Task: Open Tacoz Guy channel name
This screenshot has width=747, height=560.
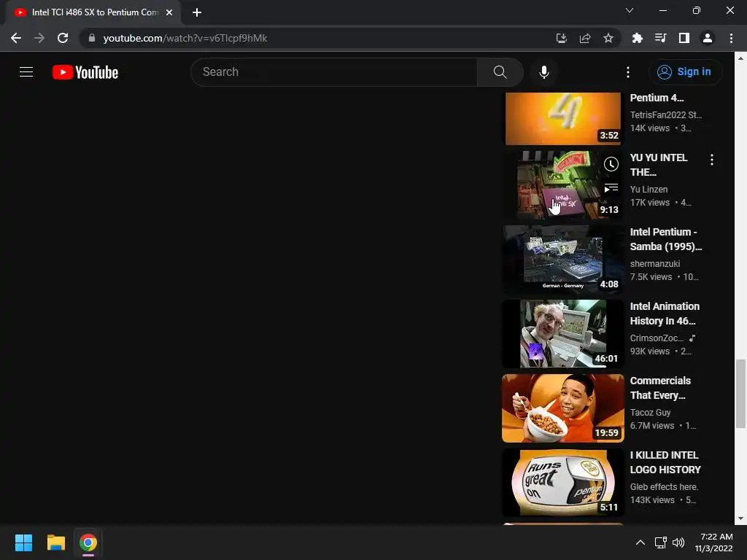Action: (x=650, y=412)
